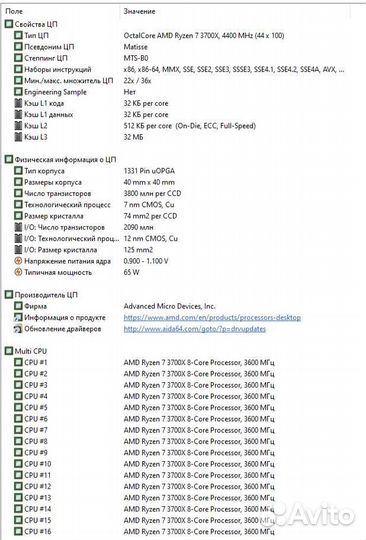The height and width of the screenshot is (540, 366).
Task: Click the Значение column header
Action: click(x=139, y=11)
